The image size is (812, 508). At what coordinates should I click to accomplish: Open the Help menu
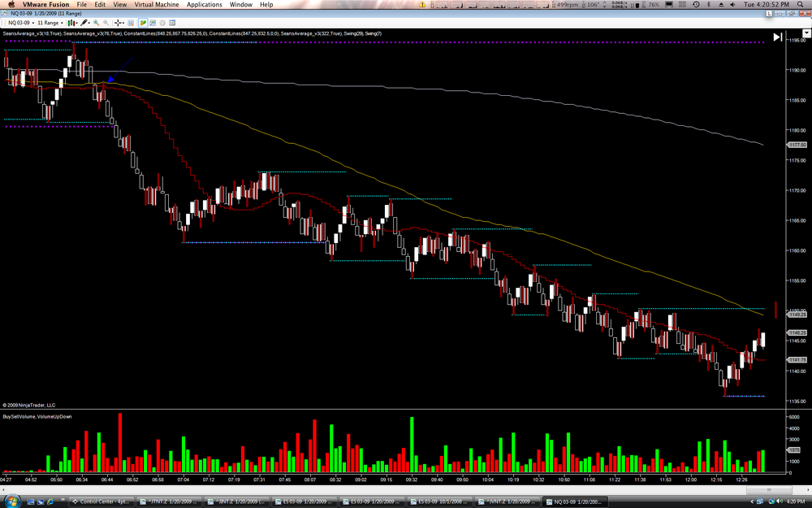(266, 4)
